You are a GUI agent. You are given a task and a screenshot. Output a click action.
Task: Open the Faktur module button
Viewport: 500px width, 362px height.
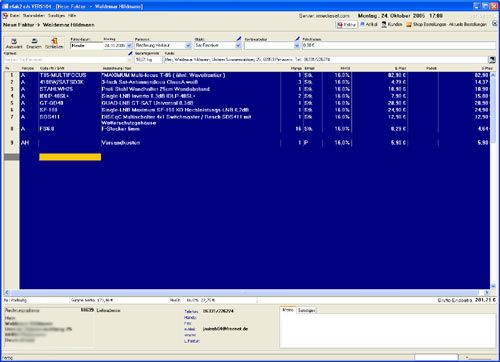click(x=347, y=25)
